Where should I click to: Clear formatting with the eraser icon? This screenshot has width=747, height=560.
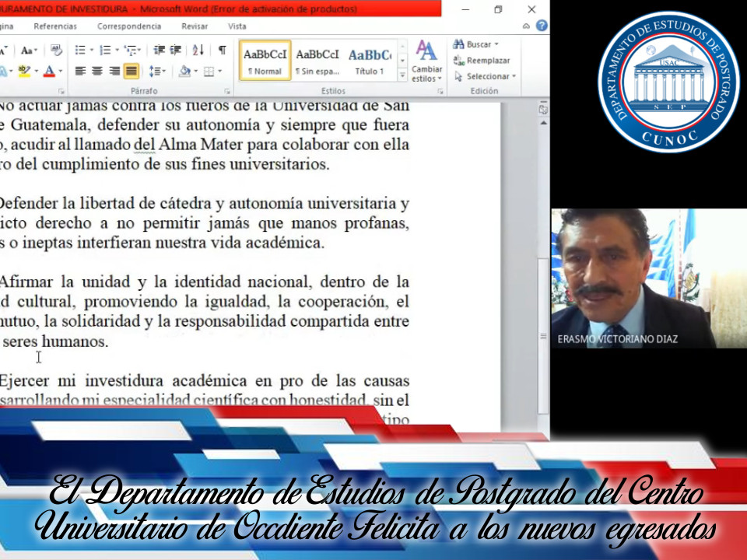(56, 50)
